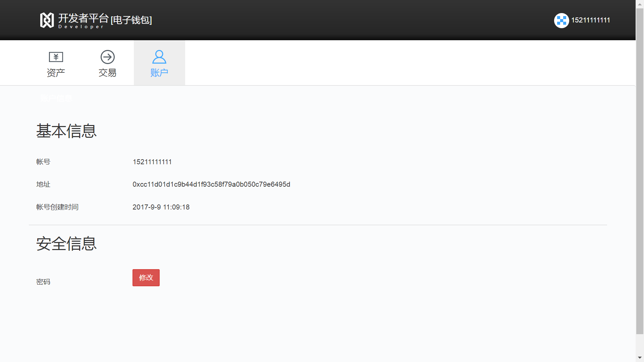Click username 15211111111 in header
This screenshot has height=362, width=644.
tap(590, 20)
